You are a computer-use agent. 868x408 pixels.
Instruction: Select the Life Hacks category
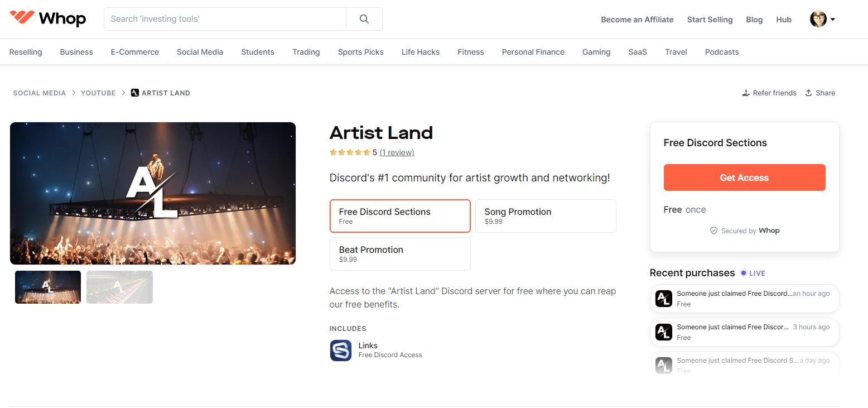coord(421,52)
